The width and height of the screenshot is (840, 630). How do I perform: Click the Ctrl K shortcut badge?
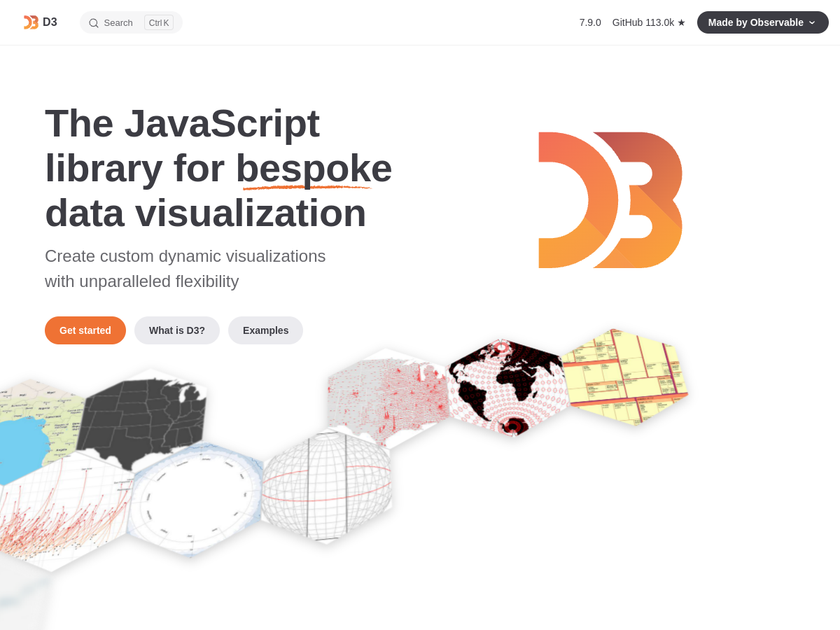click(x=159, y=22)
